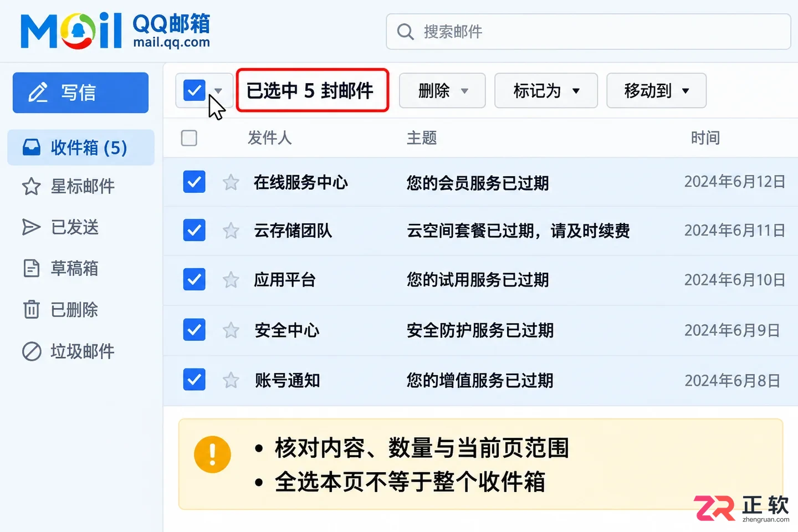The image size is (798, 532).
Task: Star the 安全中心 email
Action: 231,330
